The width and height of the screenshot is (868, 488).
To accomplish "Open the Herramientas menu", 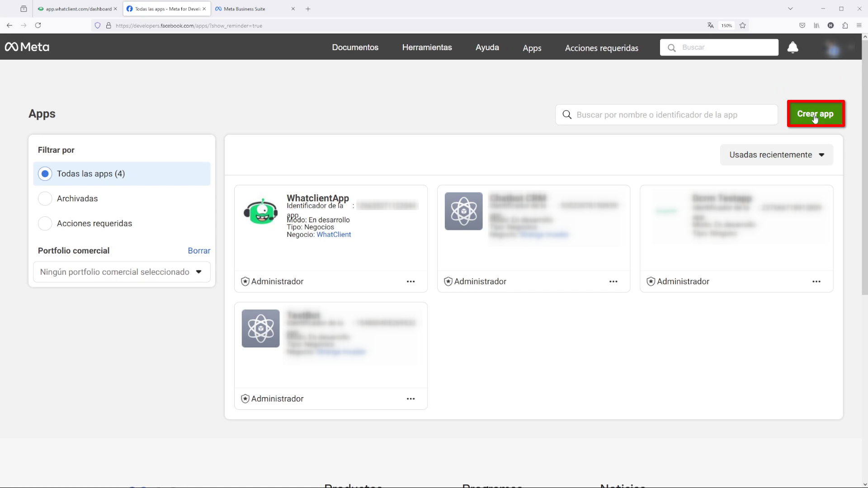I will pos(427,47).
